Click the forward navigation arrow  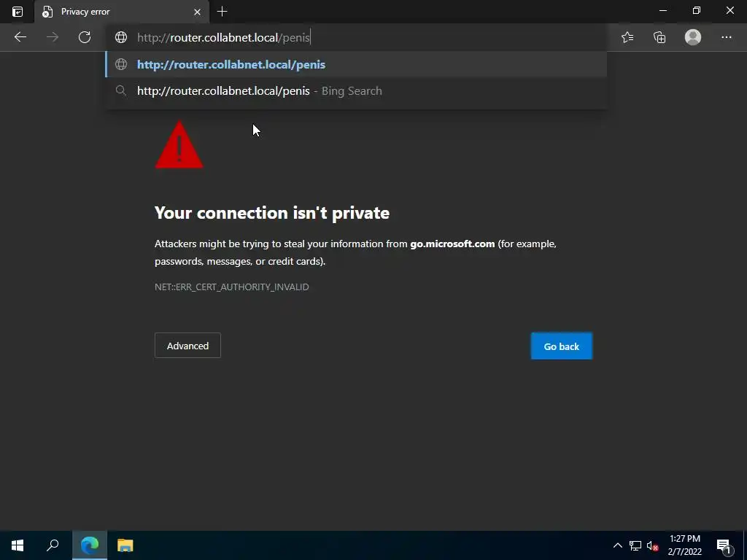point(53,37)
